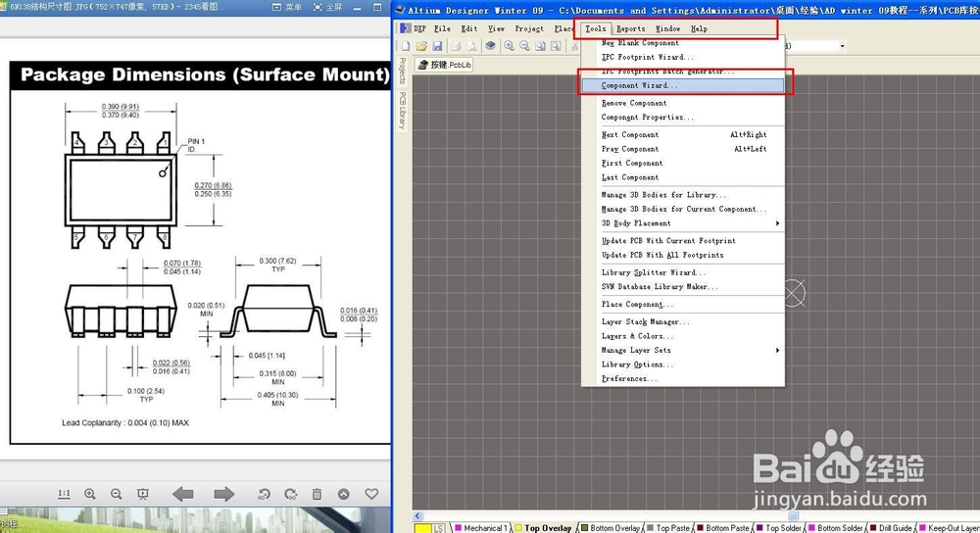
Task: Click the layers stack icon in Altium toolbar
Action: (x=491, y=46)
